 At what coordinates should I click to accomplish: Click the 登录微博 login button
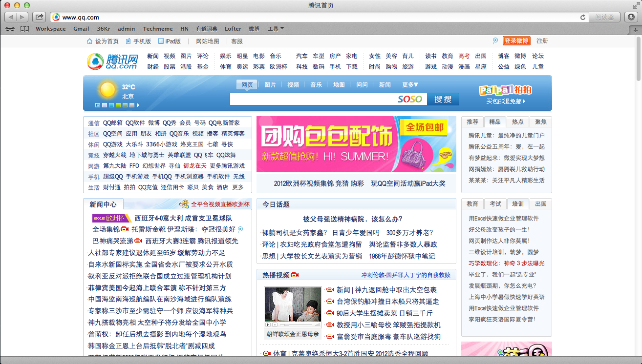[516, 41]
